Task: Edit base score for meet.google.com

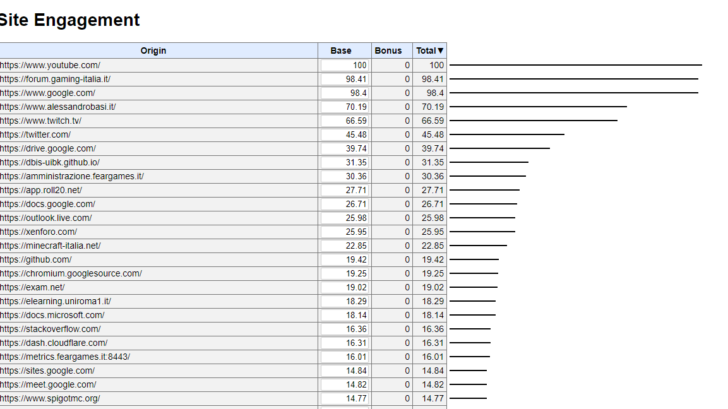Action: click(344, 385)
